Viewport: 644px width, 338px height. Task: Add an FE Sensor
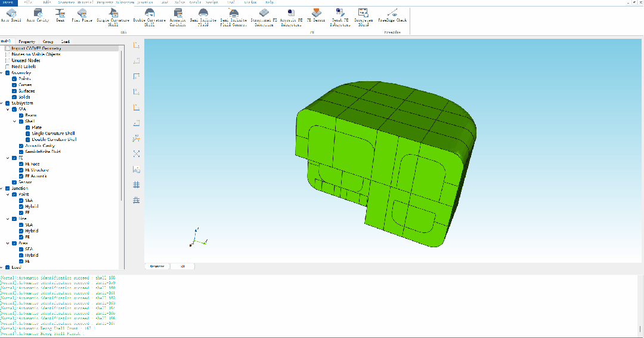pos(316,16)
